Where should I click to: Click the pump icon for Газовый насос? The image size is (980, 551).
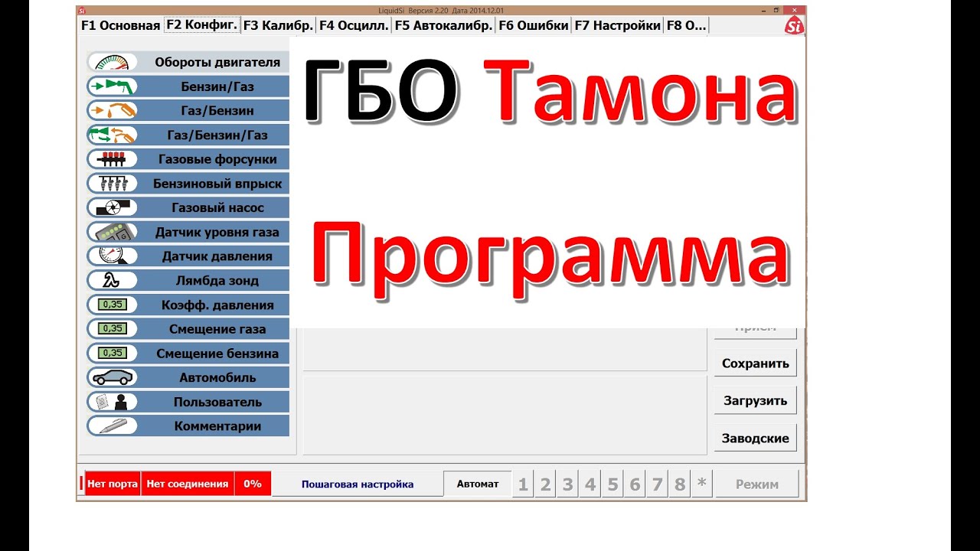tap(112, 207)
